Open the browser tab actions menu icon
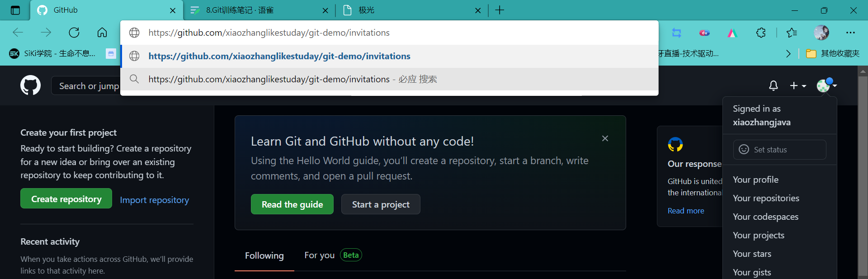Image resolution: width=868 pixels, height=279 pixels. tap(15, 10)
